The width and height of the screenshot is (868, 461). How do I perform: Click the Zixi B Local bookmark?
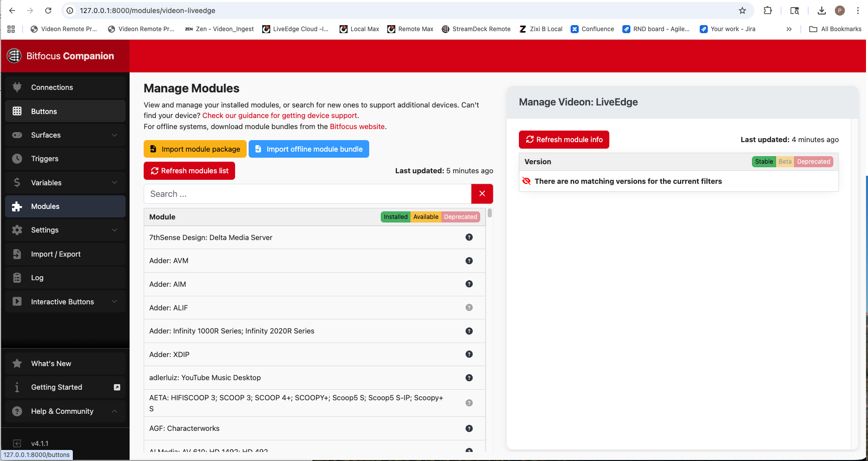(x=541, y=29)
